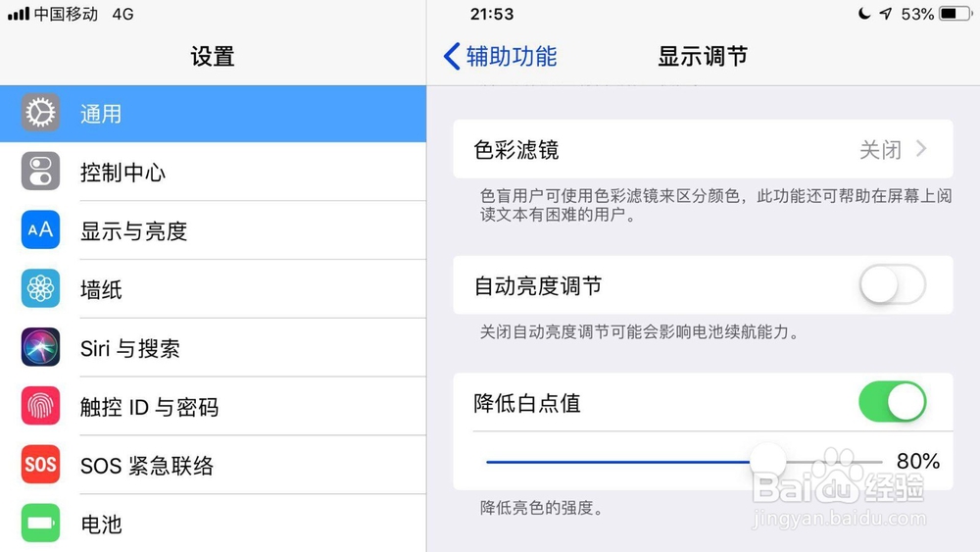Tap the Display & Brightness AA icon
The height and width of the screenshot is (552, 980).
tap(40, 231)
